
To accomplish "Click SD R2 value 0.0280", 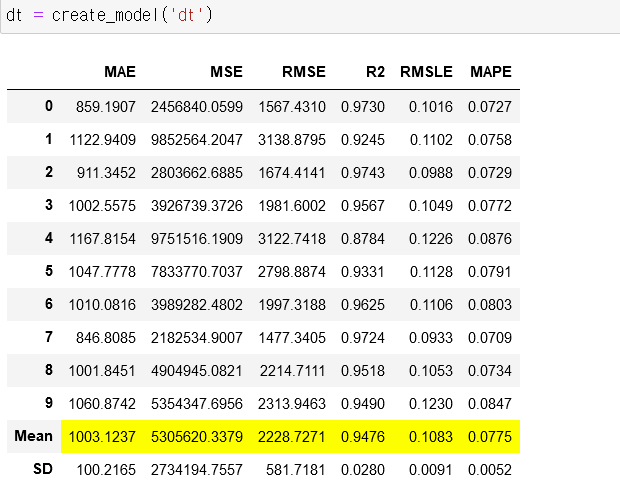I will pos(363,470).
